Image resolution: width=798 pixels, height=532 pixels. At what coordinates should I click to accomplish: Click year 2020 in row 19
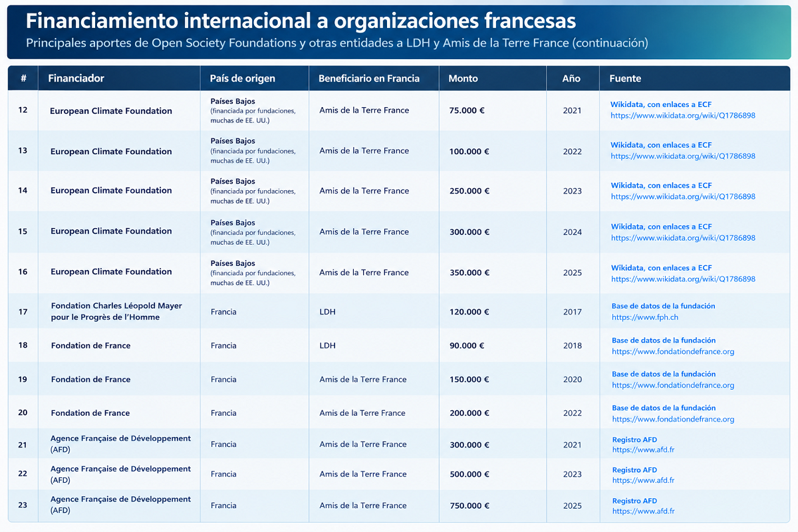pos(572,380)
